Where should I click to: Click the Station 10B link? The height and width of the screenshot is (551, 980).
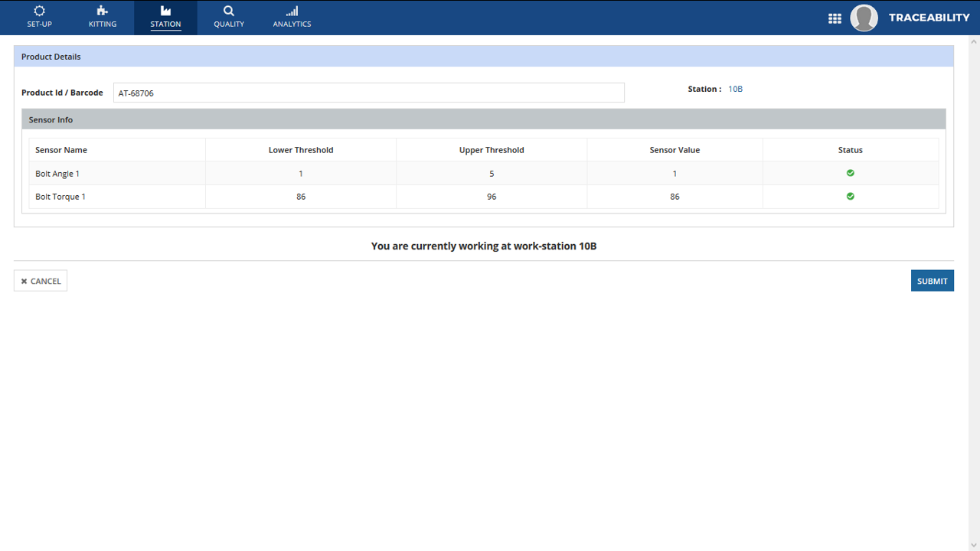735,89
